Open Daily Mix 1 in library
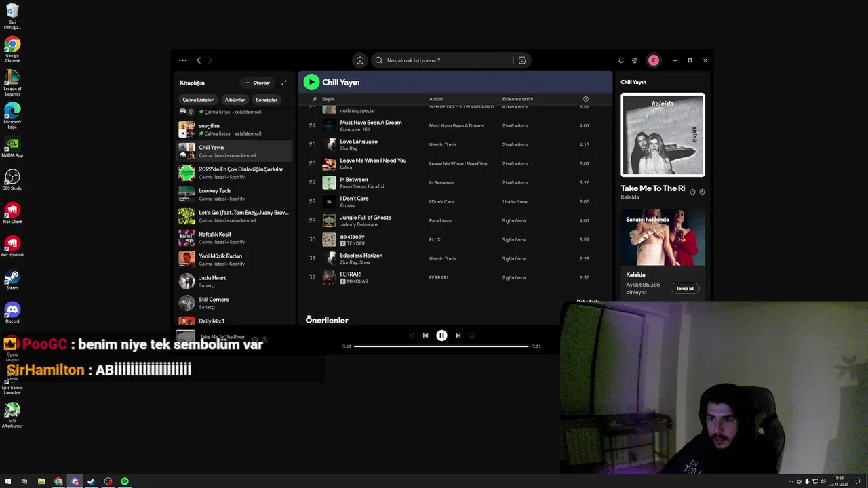The image size is (868, 488). pyautogui.click(x=235, y=321)
